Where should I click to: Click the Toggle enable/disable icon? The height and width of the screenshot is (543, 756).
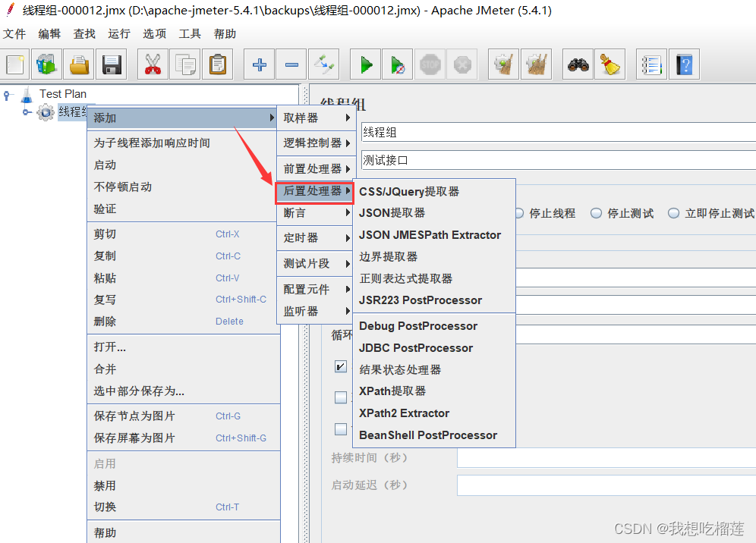click(324, 64)
